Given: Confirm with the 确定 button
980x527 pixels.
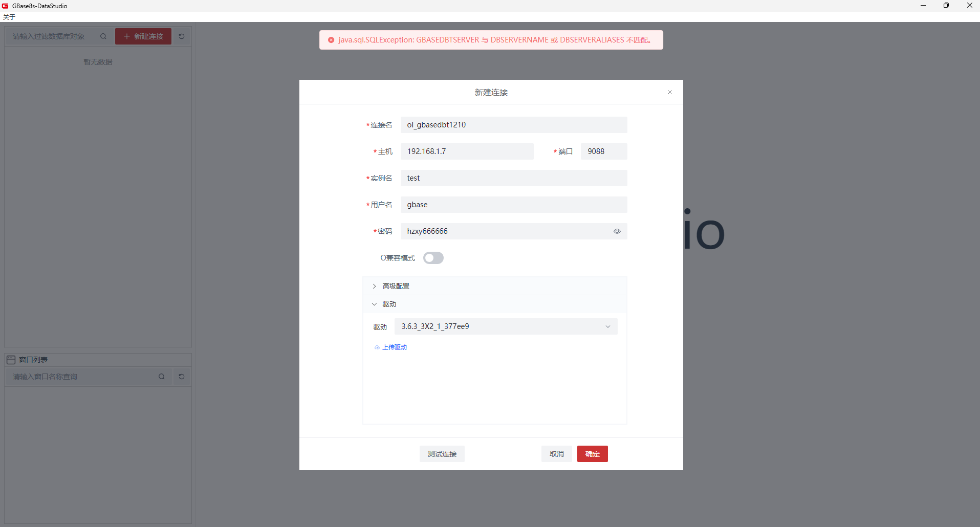Looking at the screenshot, I should tap(593, 454).
